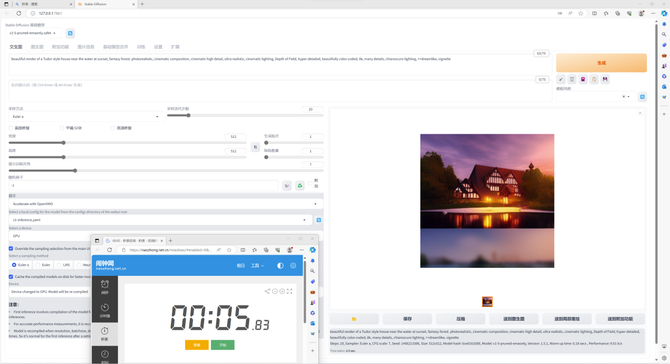Click the sampling steps slider track

(245, 115)
